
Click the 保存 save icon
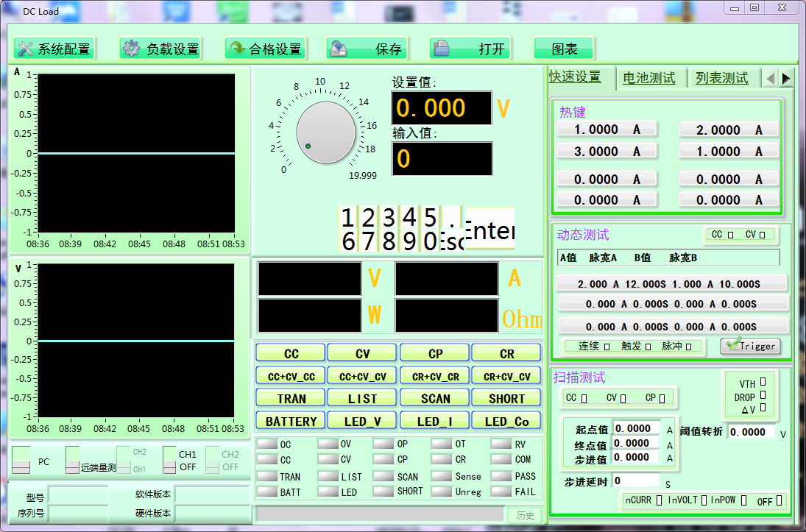click(x=339, y=49)
